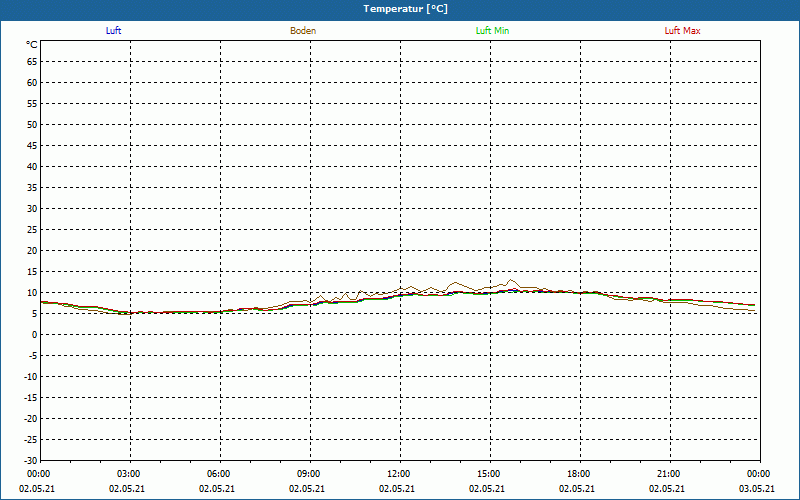This screenshot has width=800, height=500.
Task: Click the 65 value on temperature axis
Action: click(32, 62)
